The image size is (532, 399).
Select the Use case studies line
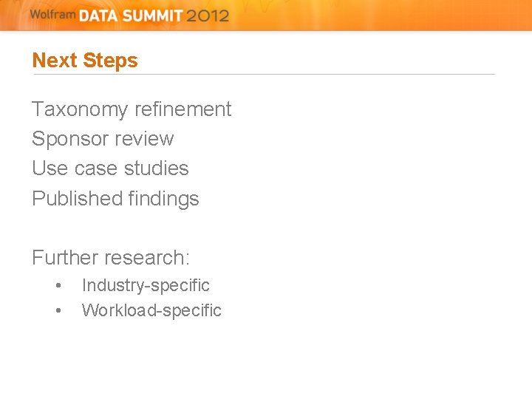point(110,168)
